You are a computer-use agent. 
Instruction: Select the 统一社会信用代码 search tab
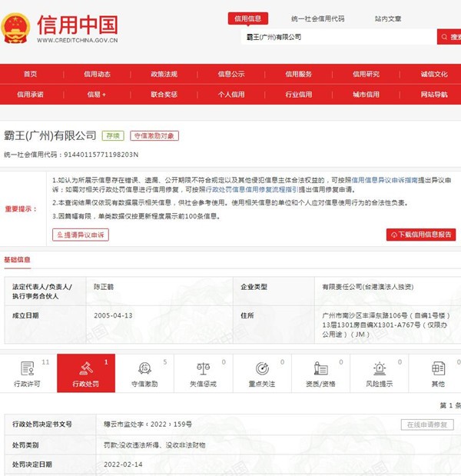click(317, 18)
